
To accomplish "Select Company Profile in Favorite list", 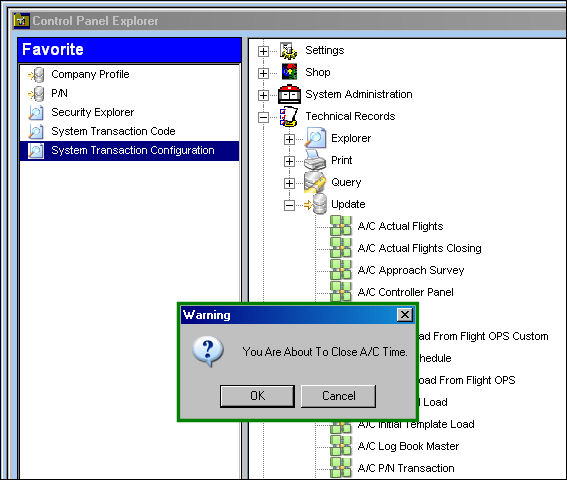I will (x=90, y=74).
